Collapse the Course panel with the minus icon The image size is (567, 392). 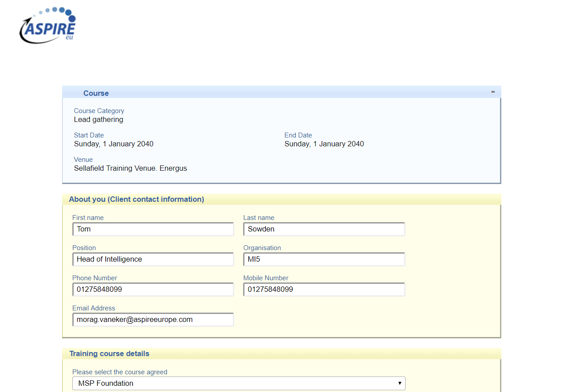(x=493, y=92)
